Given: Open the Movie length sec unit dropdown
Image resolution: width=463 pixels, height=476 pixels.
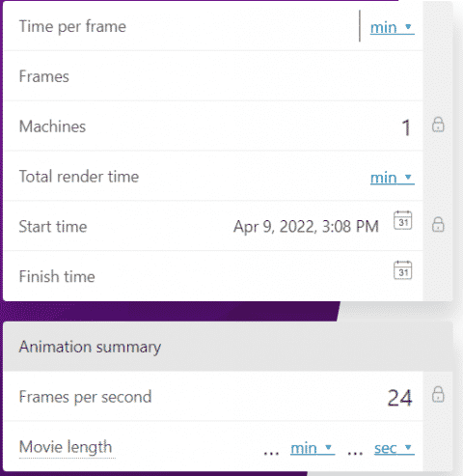Looking at the screenshot, I should pyautogui.click(x=395, y=448).
